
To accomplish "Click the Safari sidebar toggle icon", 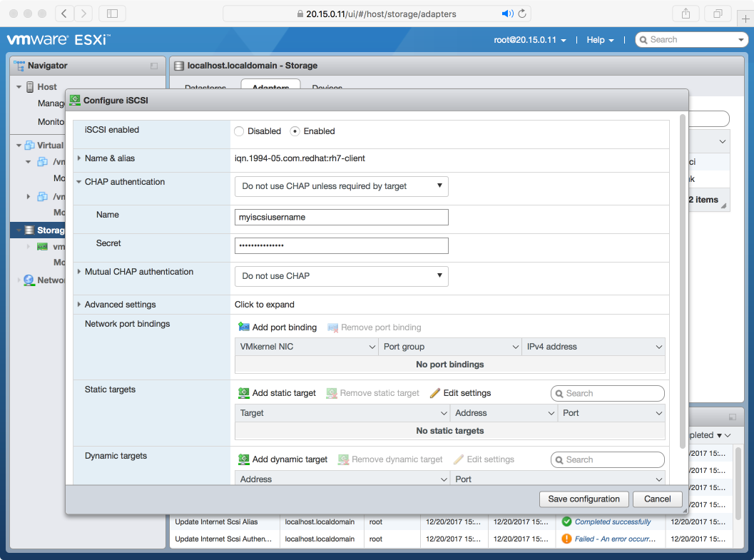I will coord(112,14).
